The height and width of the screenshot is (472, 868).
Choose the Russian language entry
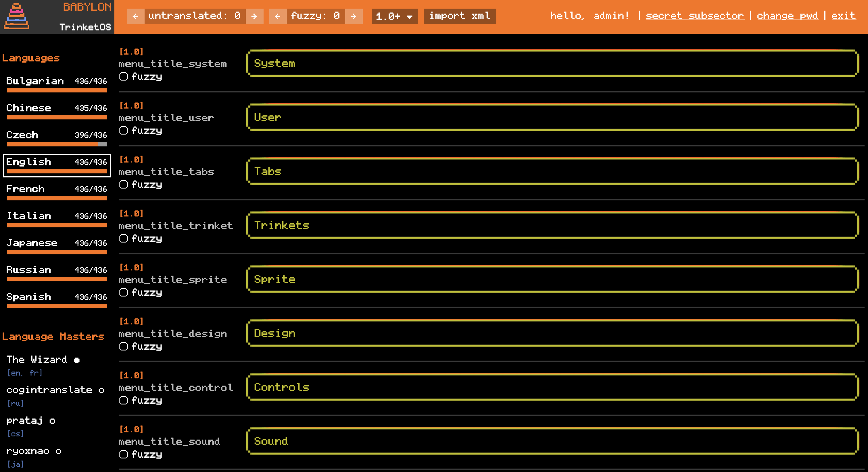click(29, 270)
